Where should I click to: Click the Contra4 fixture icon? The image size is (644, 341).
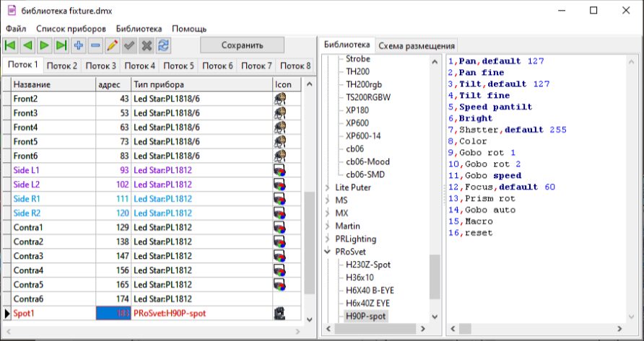pos(279,270)
